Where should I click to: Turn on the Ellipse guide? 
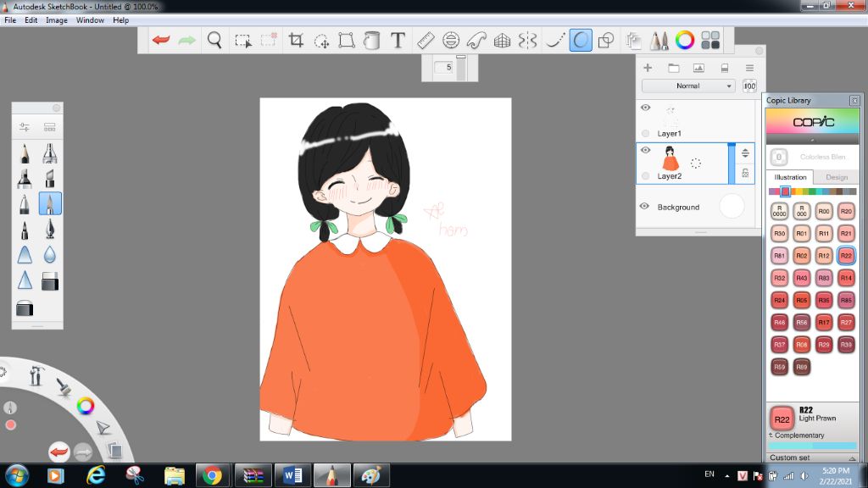[451, 41]
